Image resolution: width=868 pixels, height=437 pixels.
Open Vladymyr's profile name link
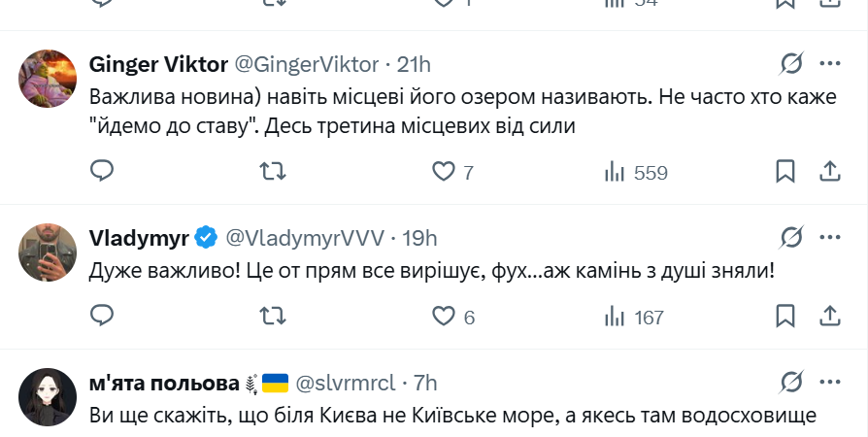pos(140,238)
